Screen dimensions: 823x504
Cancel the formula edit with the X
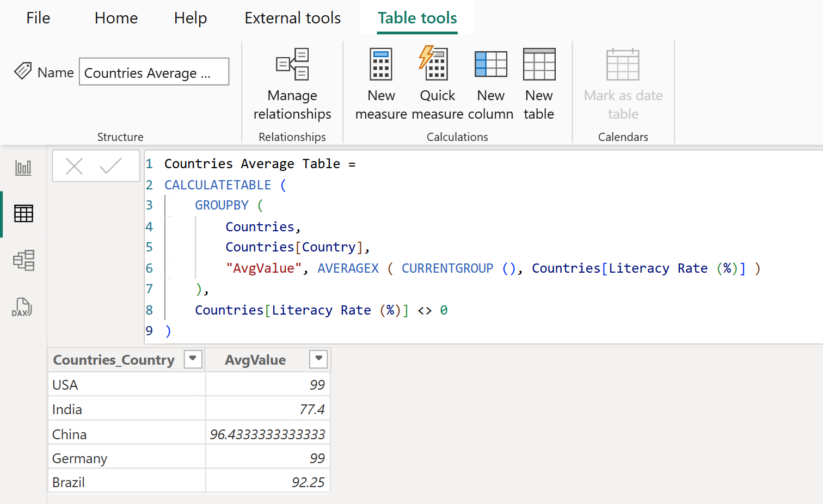[75, 166]
